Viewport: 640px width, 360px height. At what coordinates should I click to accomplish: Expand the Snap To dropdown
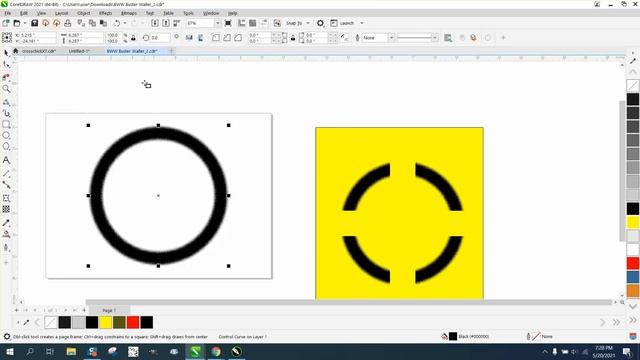[308, 23]
